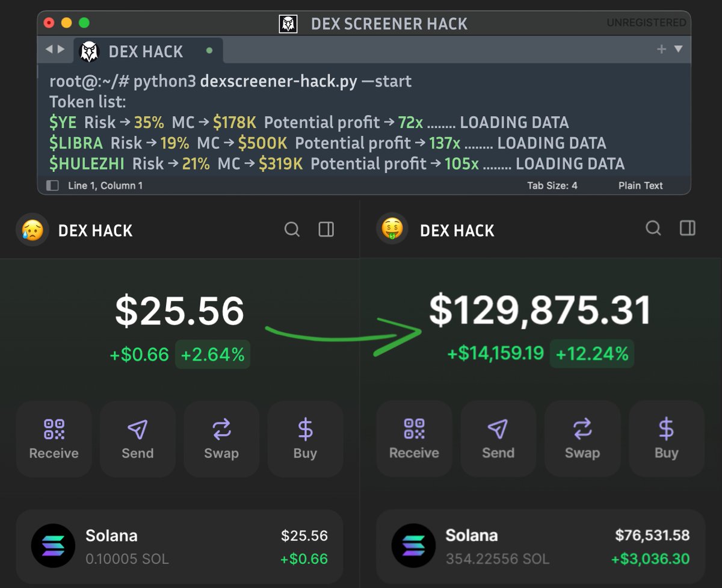Image resolution: width=722 pixels, height=588 pixels.
Task: Open Plain Text syntax selector
Action: 640,185
